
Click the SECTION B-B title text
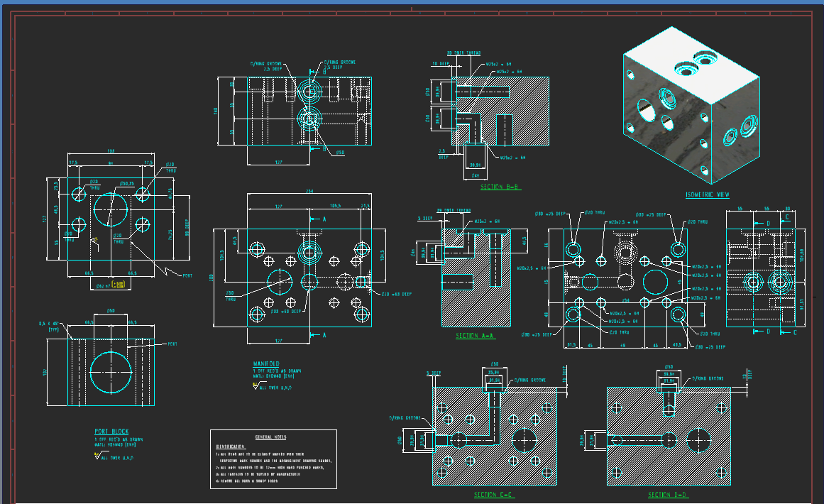click(x=500, y=187)
